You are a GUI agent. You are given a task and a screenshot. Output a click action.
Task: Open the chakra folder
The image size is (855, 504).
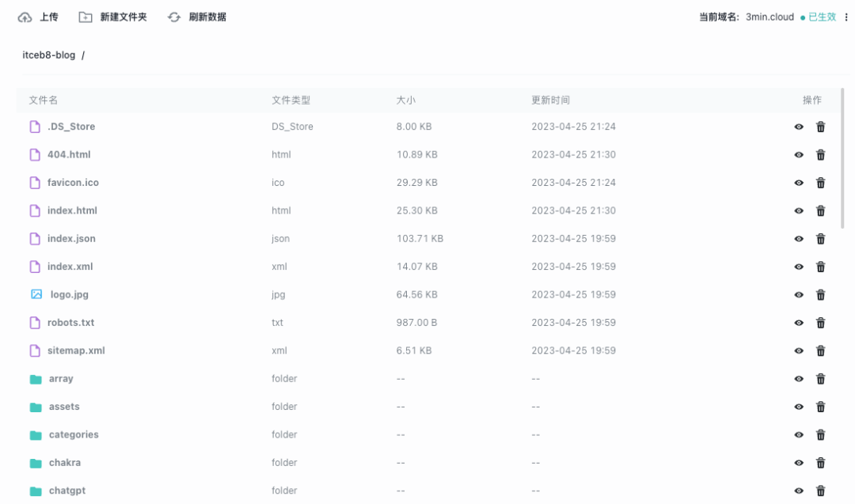click(x=64, y=462)
